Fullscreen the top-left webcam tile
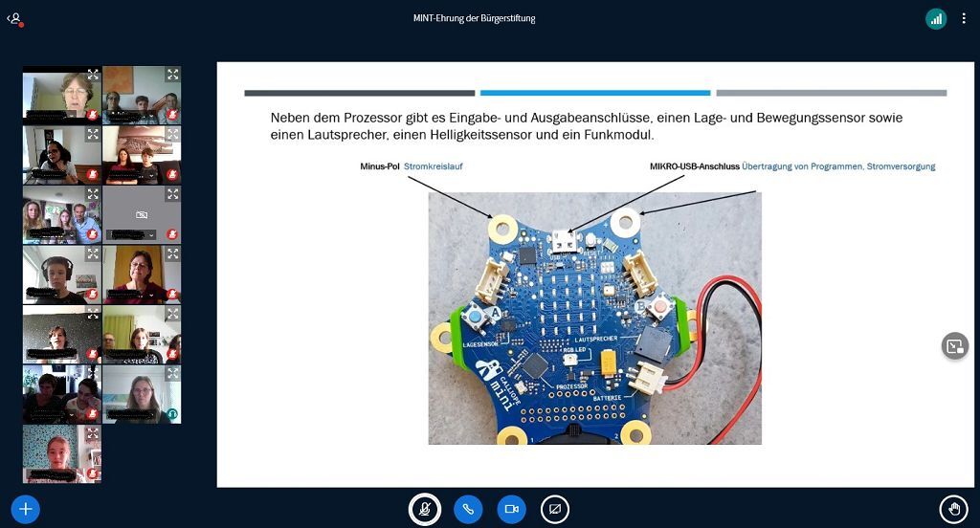Screen dimensions: 980x528 93,74
